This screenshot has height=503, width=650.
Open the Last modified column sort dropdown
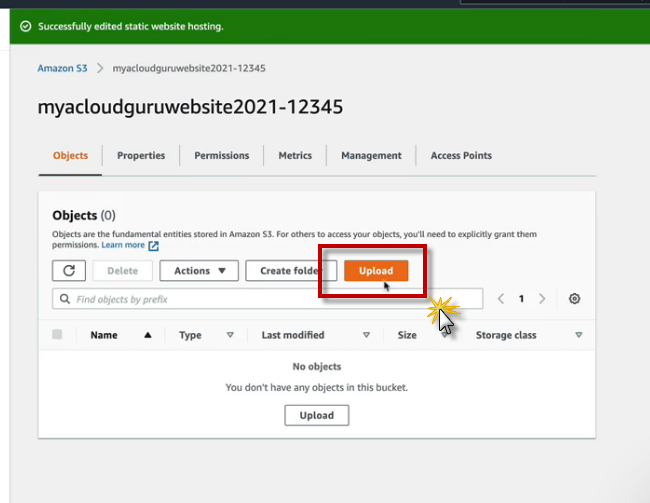(366, 335)
